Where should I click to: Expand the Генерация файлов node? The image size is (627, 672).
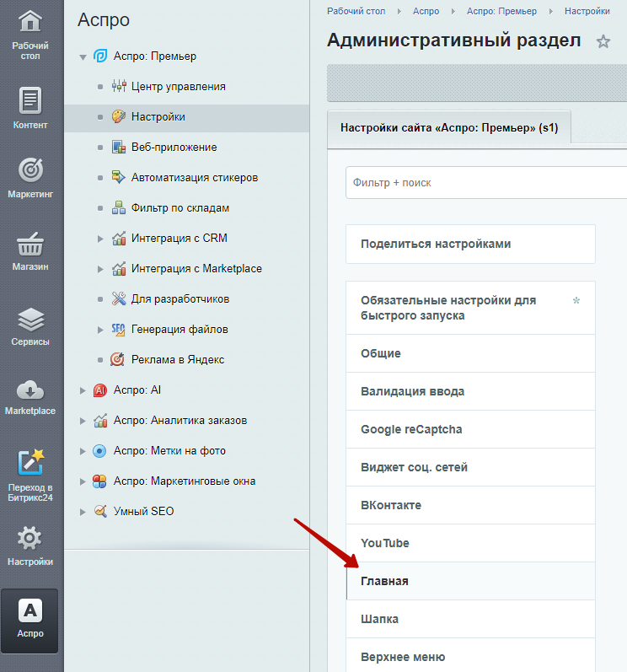coord(100,330)
